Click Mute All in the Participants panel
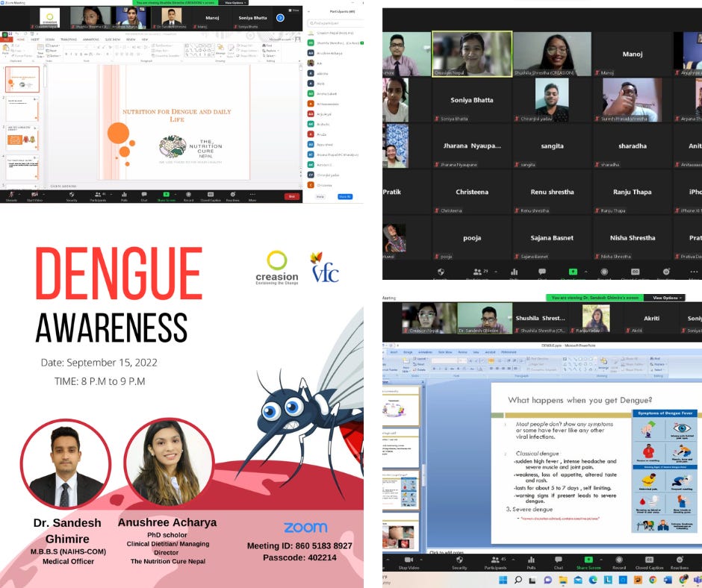Screen dimensions: 702x588 pos(345,196)
